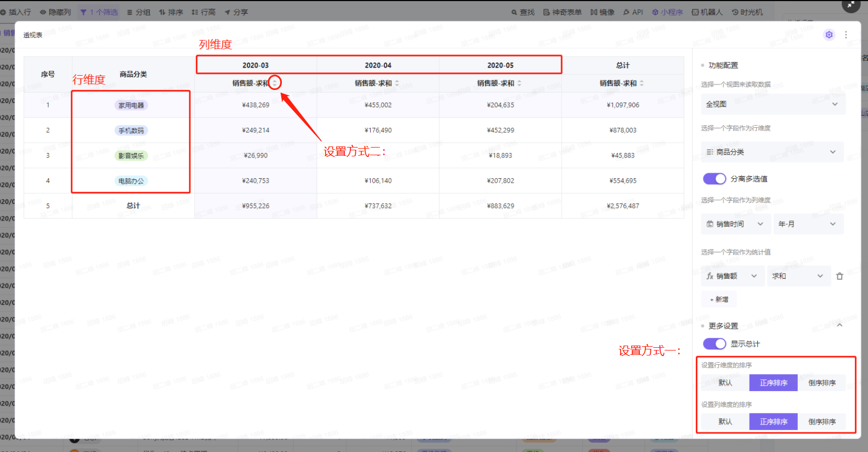The height and width of the screenshot is (452, 868).
Task: Open the filter (1个筛选) toolbar item
Action: point(99,12)
